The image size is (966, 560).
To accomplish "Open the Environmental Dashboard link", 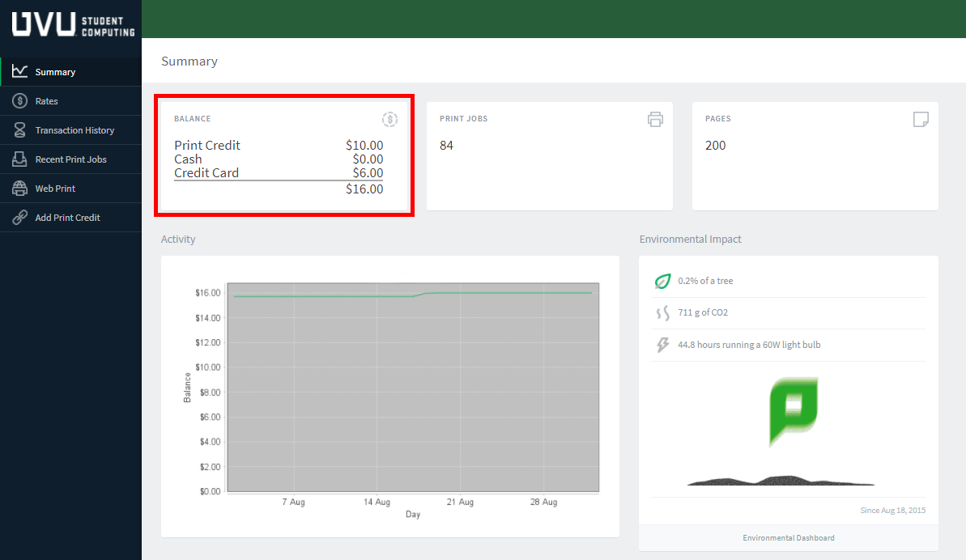I will point(787,537).
